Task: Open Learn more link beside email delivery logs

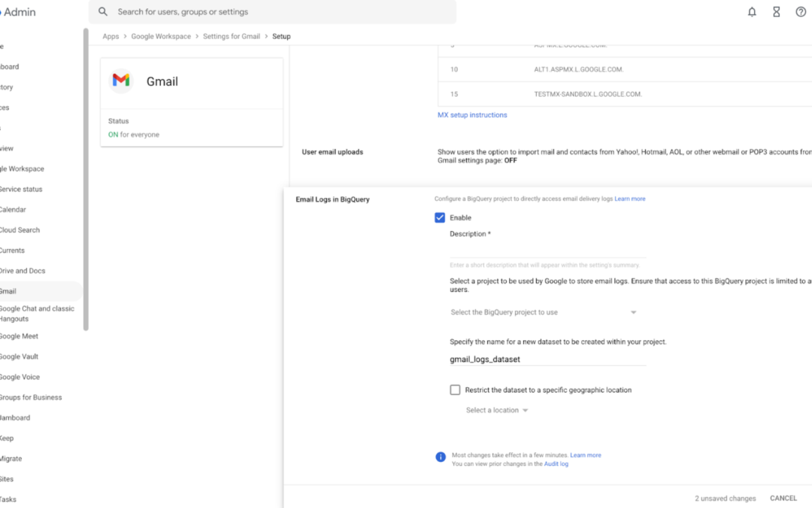Action: point(630,199)
